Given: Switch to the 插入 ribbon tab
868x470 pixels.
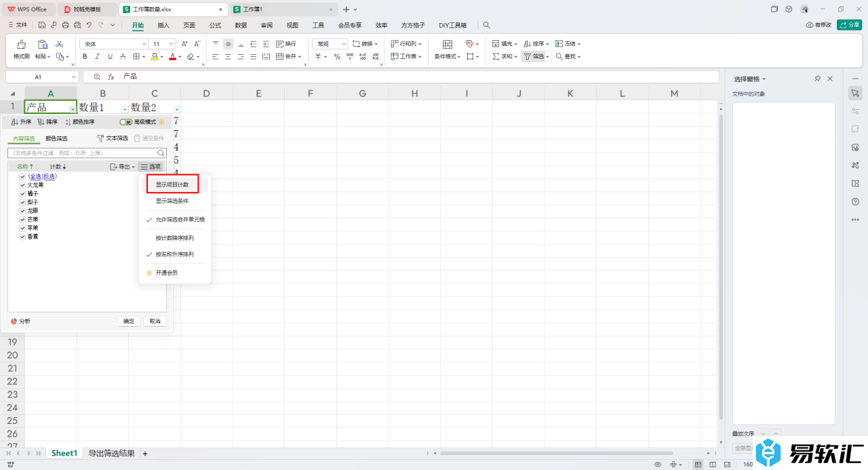Looking at the screenshot, I should [x=163, y=25].
